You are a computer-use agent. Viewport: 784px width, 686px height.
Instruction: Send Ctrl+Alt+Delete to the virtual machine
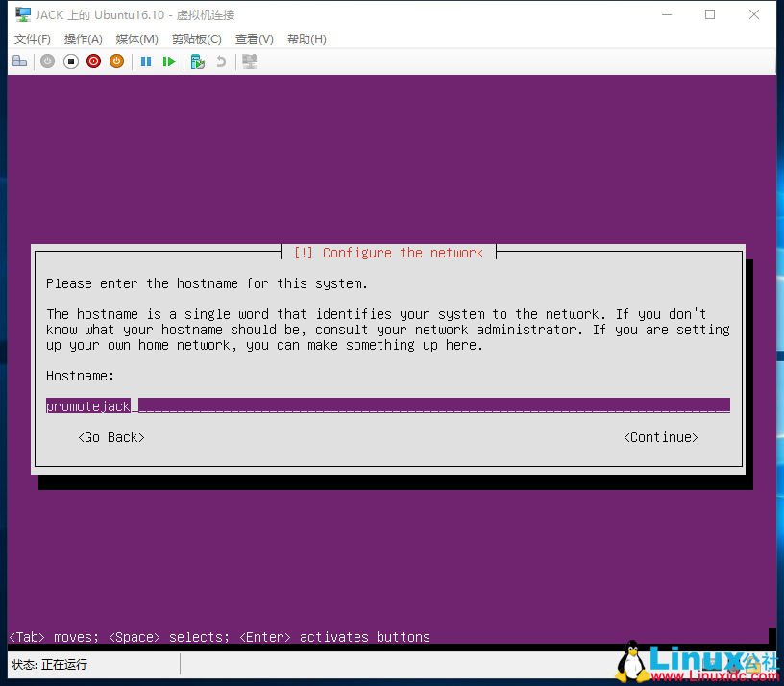coord(20,61)
